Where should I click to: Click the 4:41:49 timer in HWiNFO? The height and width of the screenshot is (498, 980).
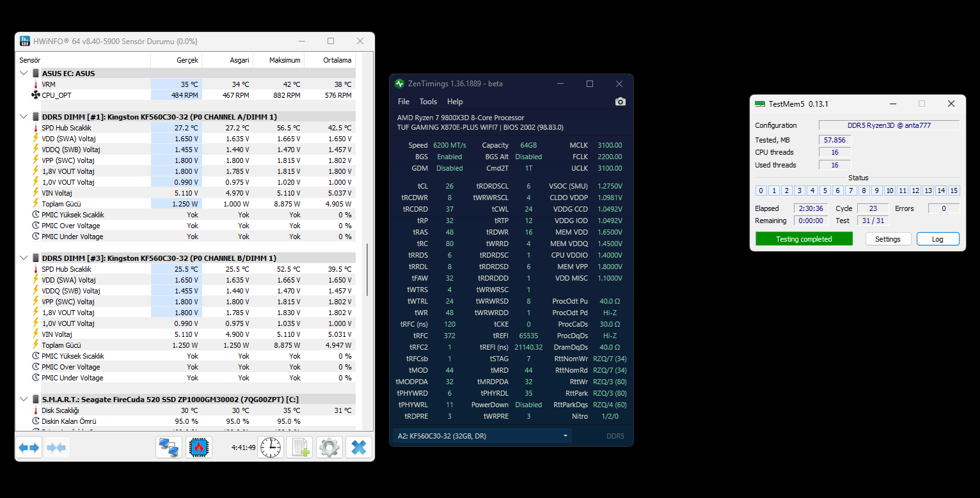pos(243,447)
